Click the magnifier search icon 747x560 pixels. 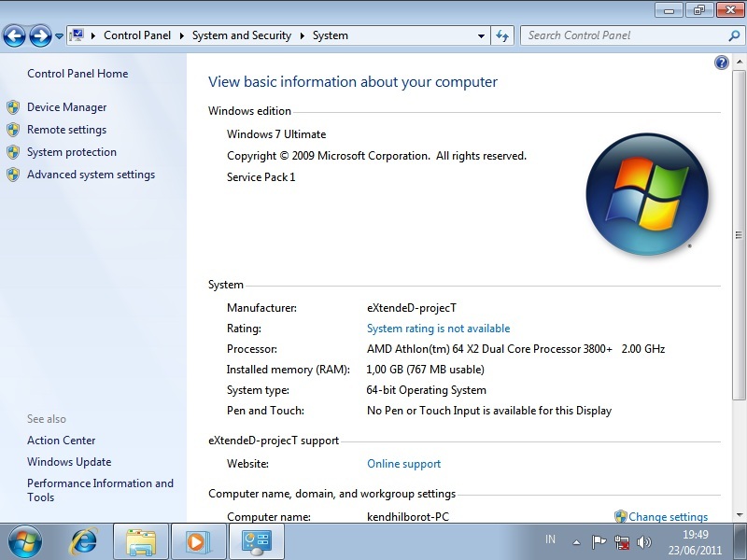coord(734,35)
